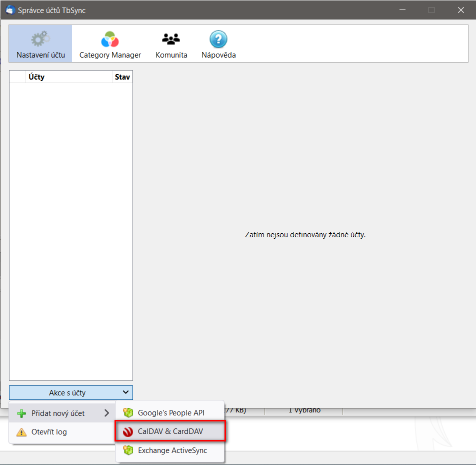The image size is (476, 465).
Task: Choose Google's People API account type
Action: point(170,413)
